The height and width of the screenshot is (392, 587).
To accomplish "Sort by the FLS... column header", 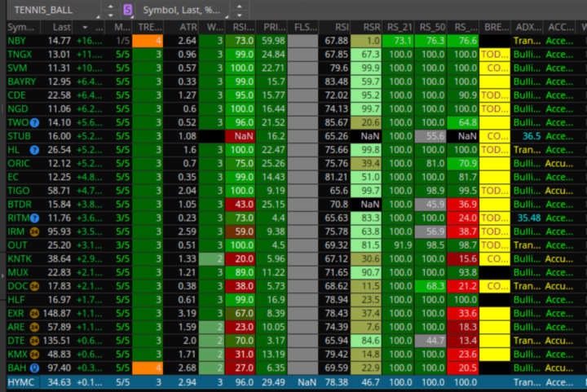I will 302,28.
